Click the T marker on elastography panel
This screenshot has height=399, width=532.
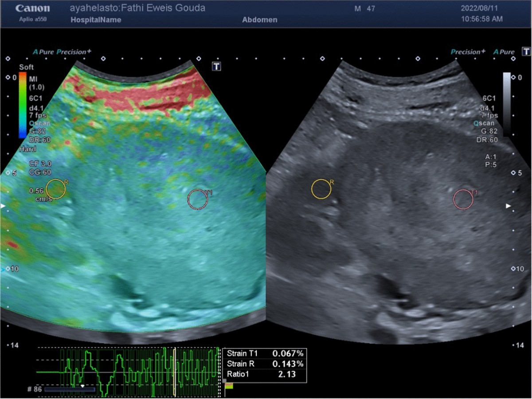point(216,66)
